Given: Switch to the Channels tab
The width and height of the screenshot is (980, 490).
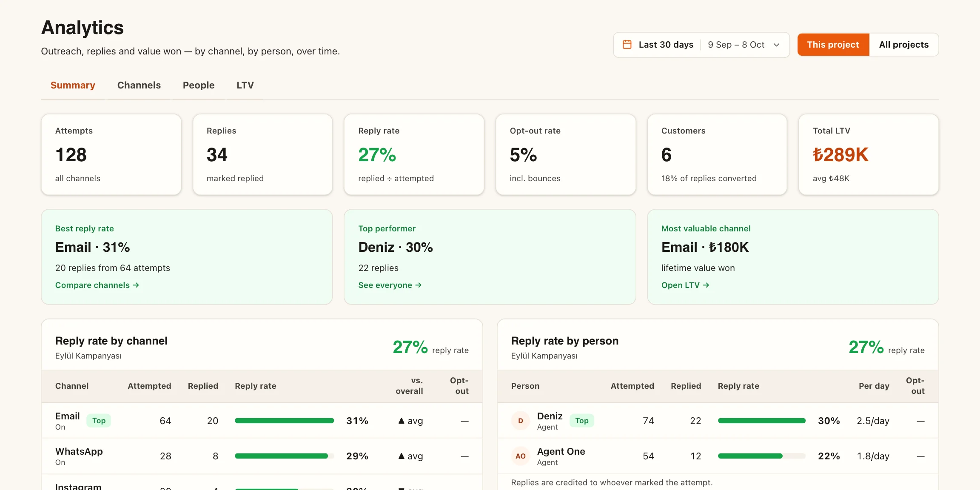Looking at the screenshot, I should 139,85.
